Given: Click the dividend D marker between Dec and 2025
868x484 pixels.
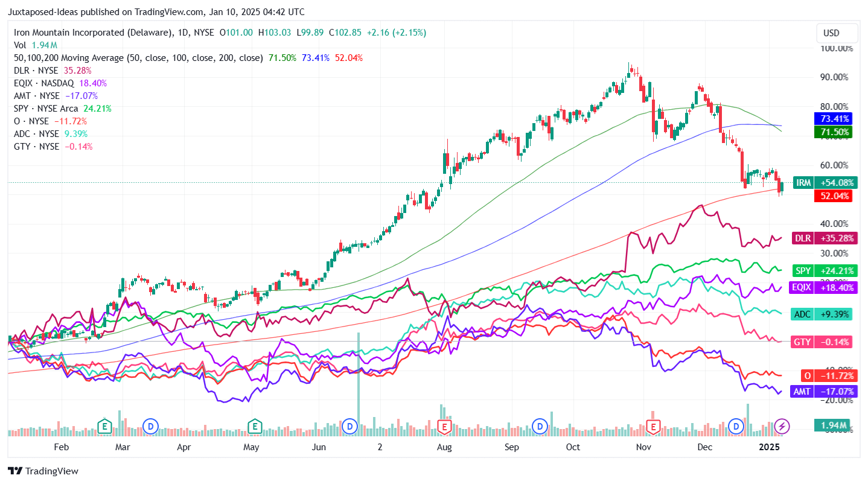Looking at the screenshot, I should [736, 426].
